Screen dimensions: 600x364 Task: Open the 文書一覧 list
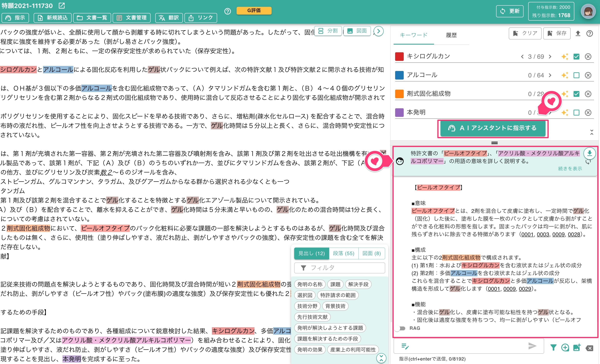(92, 18)
